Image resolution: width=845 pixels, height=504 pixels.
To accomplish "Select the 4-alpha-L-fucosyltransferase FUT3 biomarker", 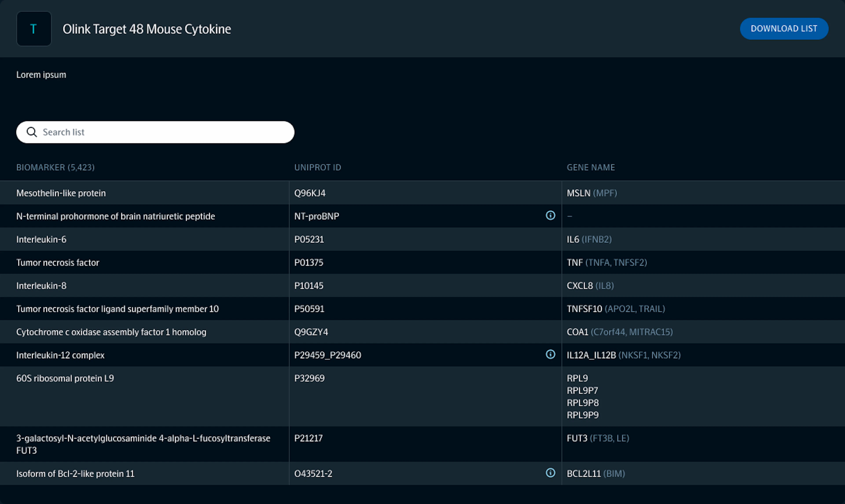I will click(x=143, y=444).
